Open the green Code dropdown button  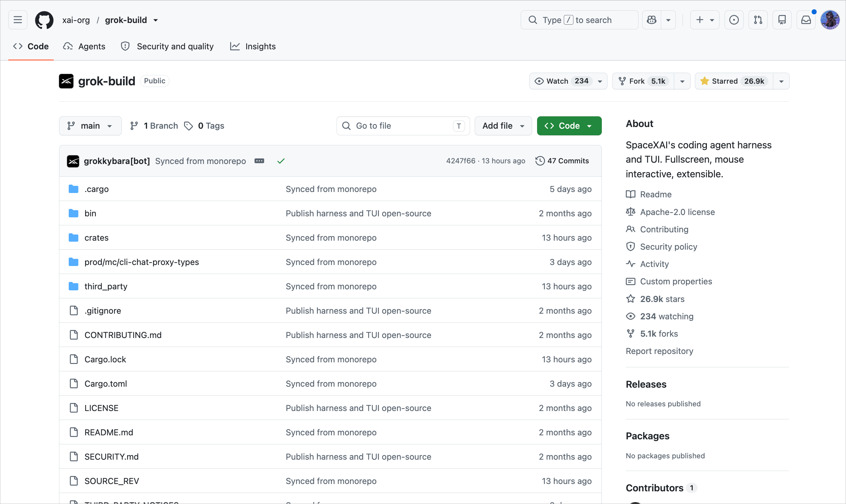pyautogui.click(x=569, y=126)
